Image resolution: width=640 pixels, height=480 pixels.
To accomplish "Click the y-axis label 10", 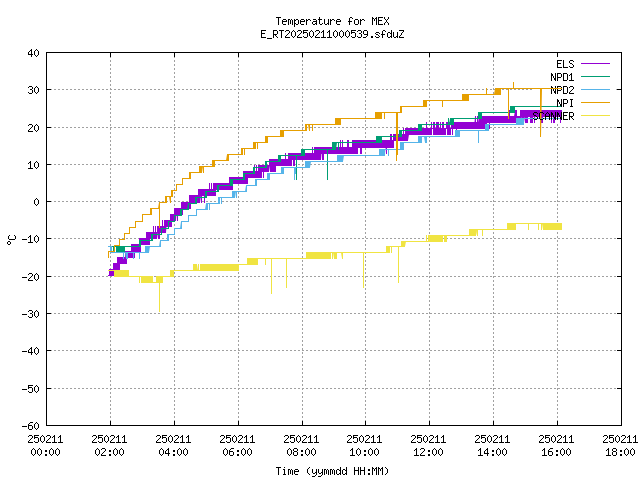I will [33, 165].
